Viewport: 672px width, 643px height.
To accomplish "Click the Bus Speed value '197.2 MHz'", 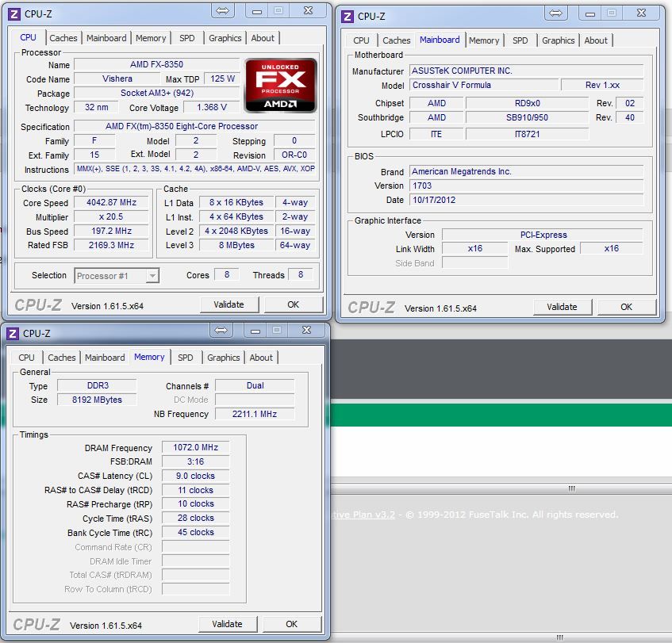I will 111,231.
